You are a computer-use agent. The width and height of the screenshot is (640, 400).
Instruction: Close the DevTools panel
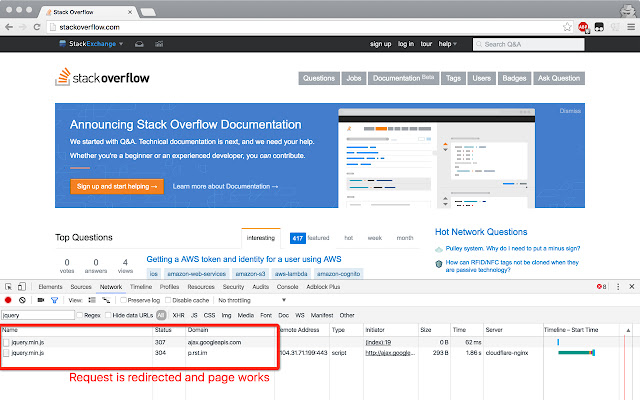point(631,287)
